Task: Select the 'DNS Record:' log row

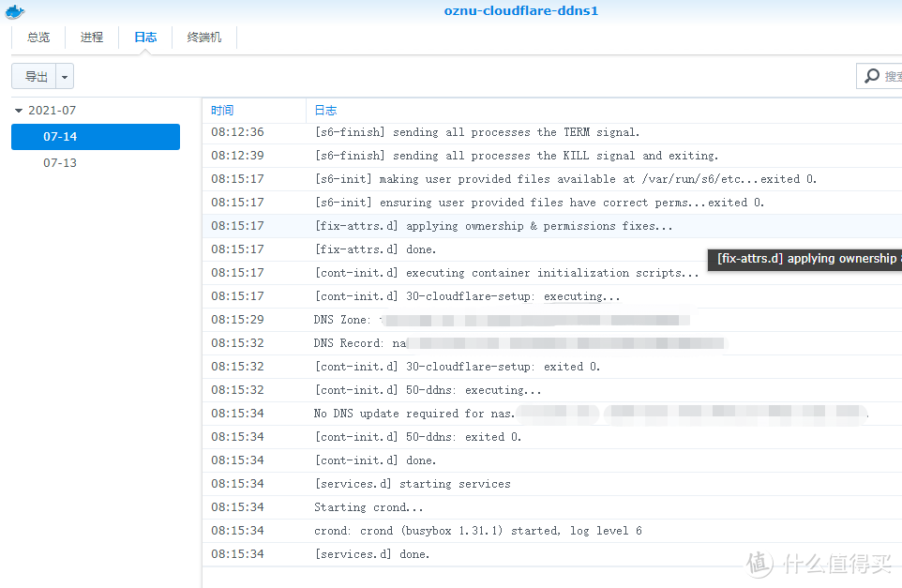Action: click(552, 343)
